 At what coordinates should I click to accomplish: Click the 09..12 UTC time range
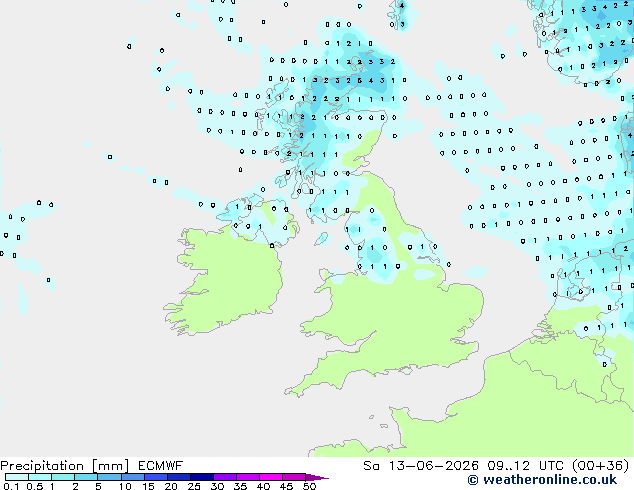pyautogui.click(x=525, y=466)
